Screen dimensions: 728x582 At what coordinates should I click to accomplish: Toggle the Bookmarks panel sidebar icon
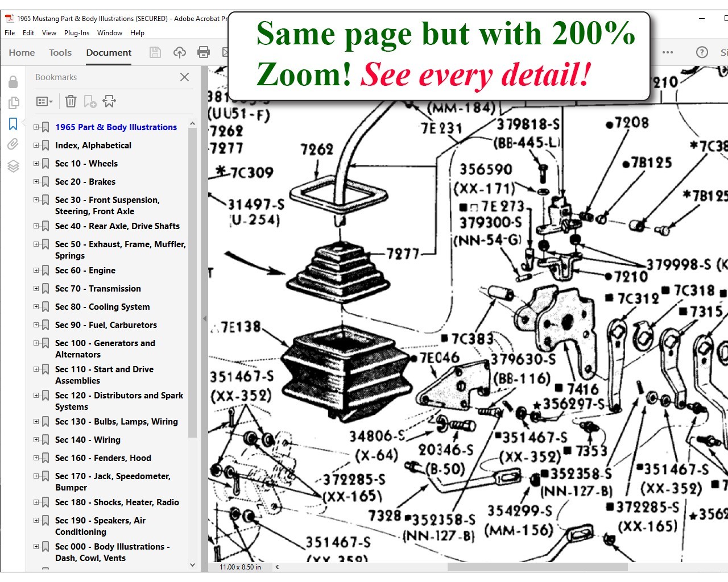13,124
